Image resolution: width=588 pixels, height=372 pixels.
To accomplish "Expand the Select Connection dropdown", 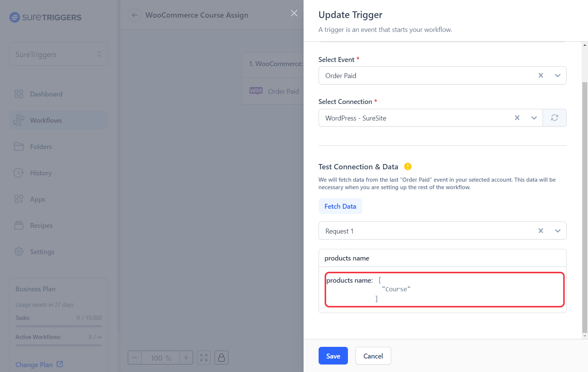I will 534,118.
